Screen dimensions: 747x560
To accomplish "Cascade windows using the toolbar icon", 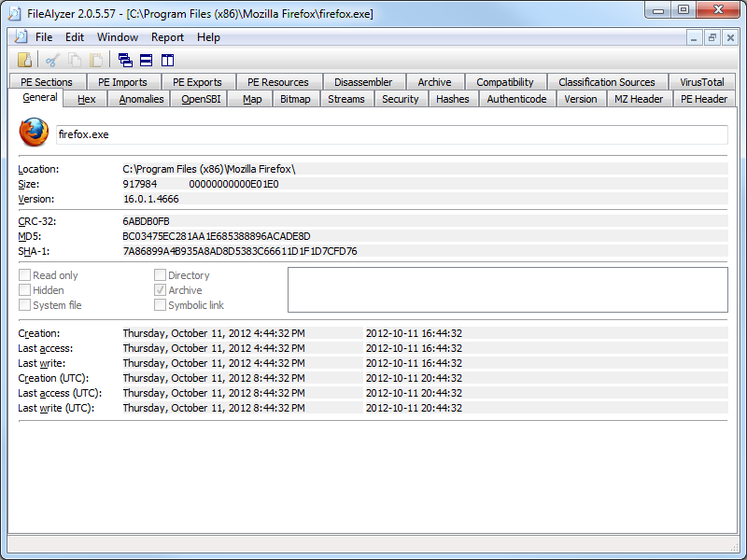I will pos(125,60).
